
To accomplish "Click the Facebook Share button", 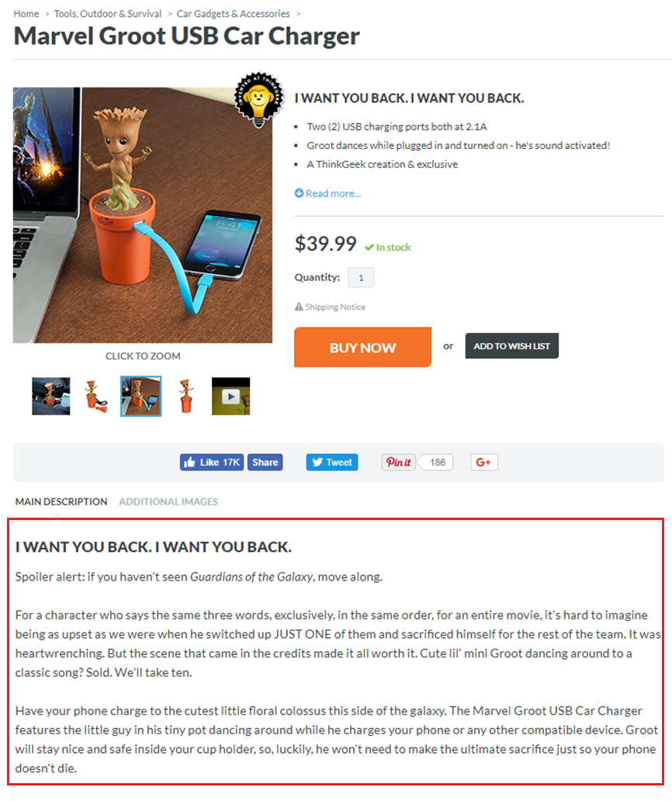I will (265, 463).
